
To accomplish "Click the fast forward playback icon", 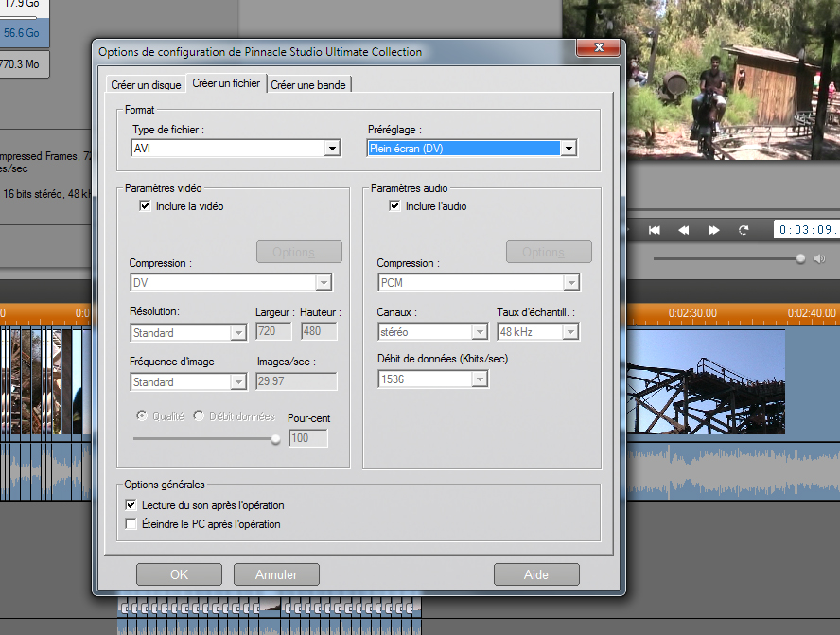I will pyautogui.click(x=713, y=230).
